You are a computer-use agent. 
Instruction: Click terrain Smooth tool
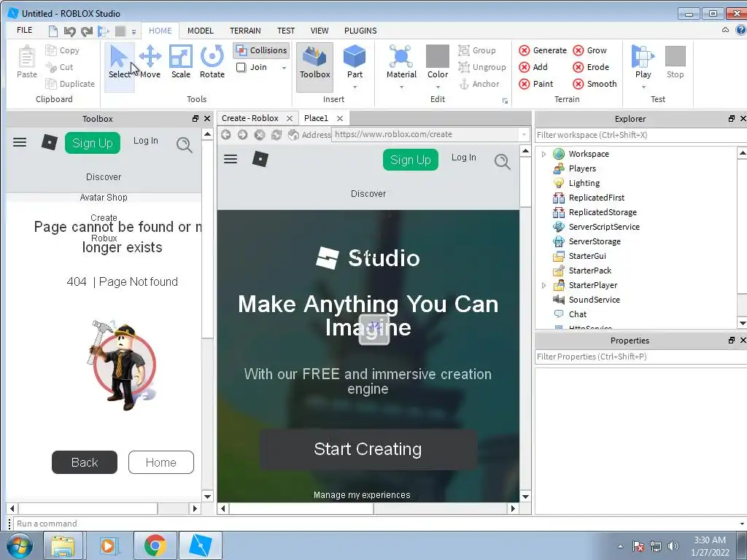coord(595,84)
